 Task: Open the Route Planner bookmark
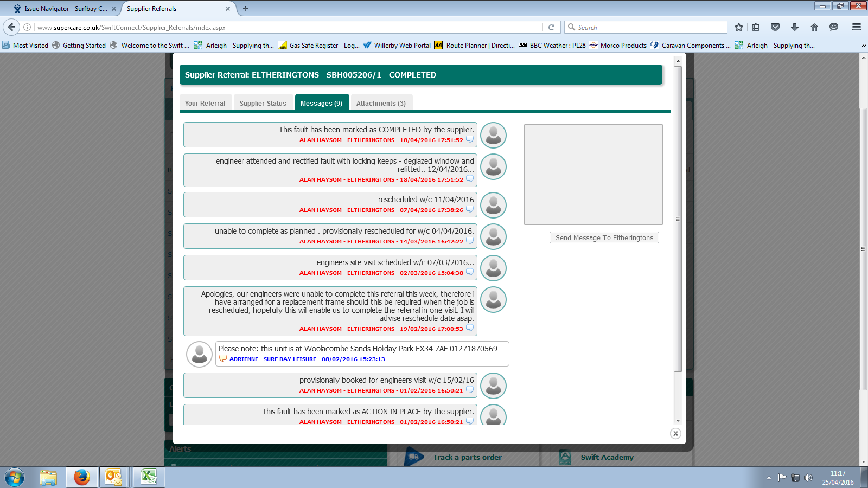(x=474, y=46)
